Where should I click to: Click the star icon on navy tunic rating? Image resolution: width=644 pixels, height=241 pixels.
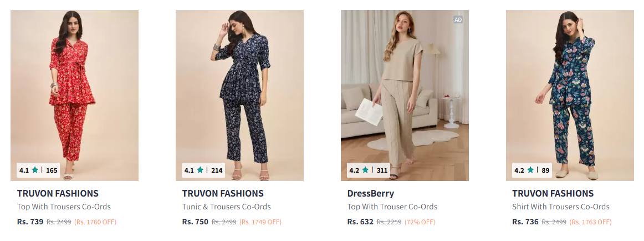201,170
